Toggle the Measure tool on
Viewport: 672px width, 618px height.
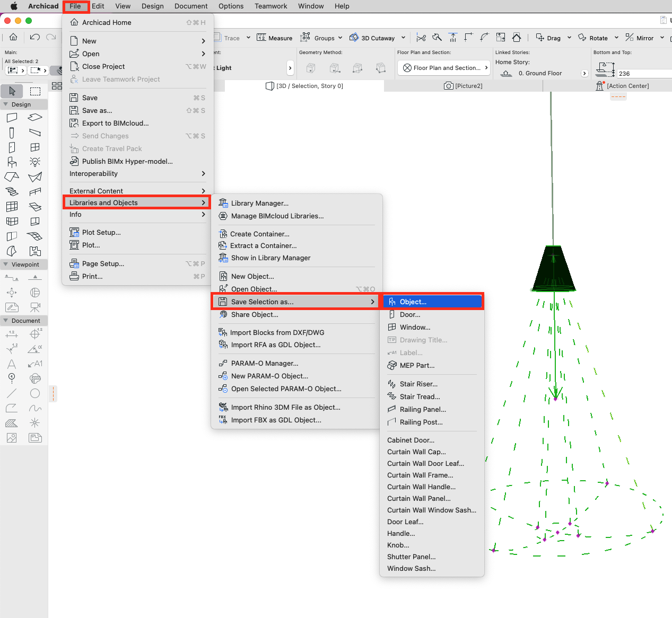[x=275, y=38]
